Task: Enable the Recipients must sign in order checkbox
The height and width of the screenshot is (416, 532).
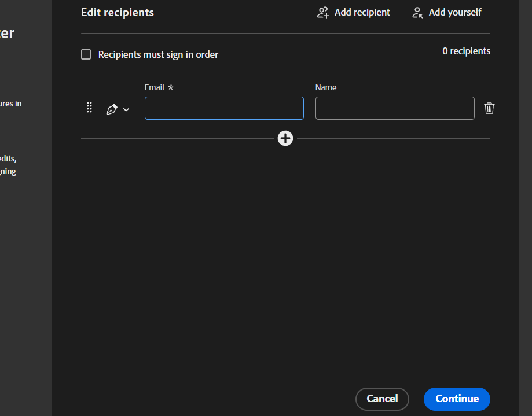Action: (86, 54)
